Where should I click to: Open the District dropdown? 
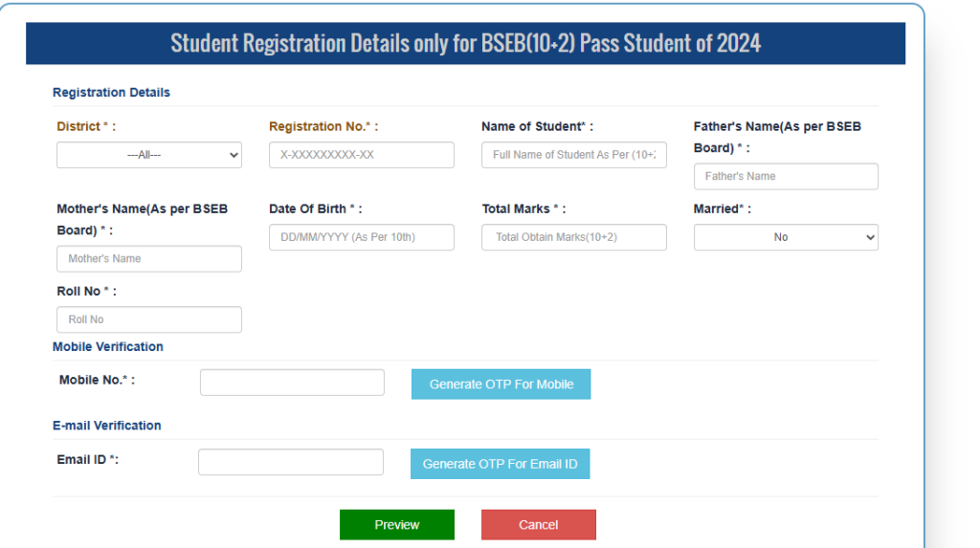[x=148, y=155]
